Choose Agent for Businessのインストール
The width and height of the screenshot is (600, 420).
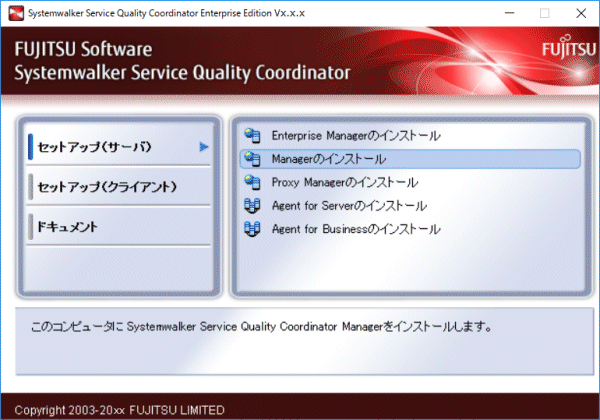click(x=356, y=229)
